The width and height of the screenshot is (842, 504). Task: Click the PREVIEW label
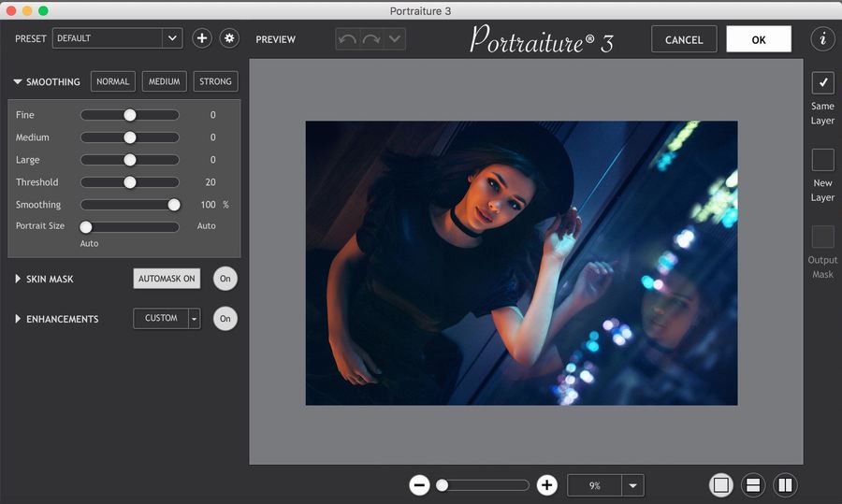[x=275, y=39]
